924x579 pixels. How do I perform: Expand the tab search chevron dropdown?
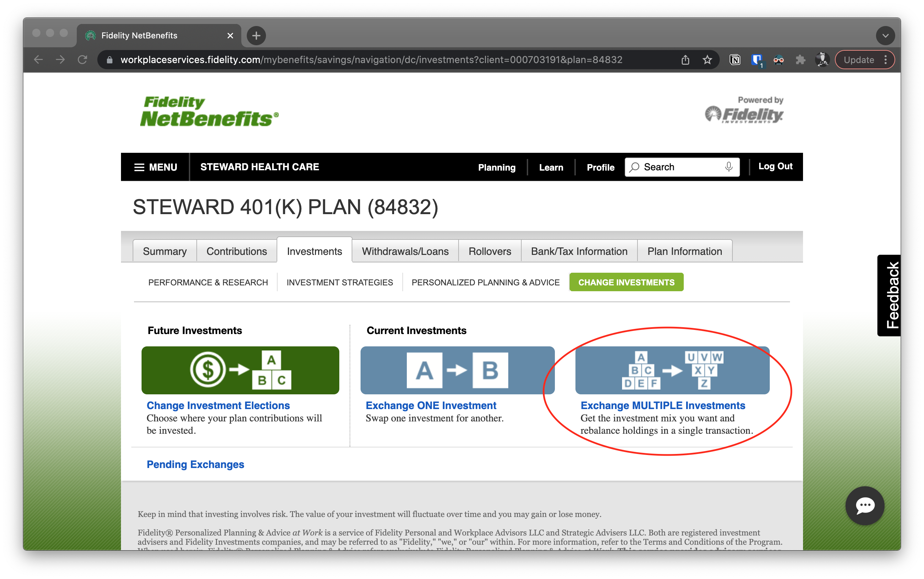click(885, 36)
